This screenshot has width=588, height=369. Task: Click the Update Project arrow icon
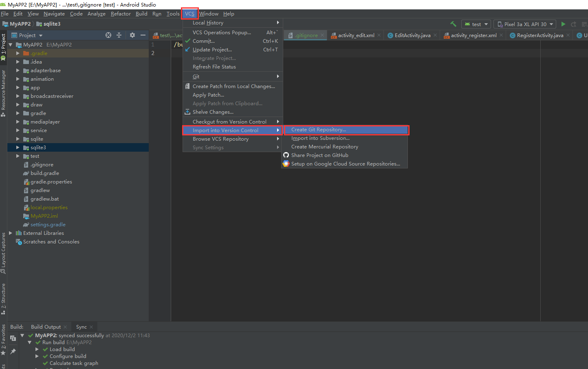tap(187, 49)
